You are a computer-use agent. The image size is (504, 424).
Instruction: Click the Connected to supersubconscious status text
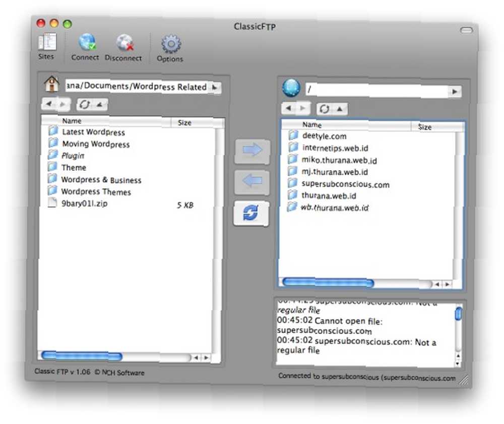pyautogui.click(x=367, y=377)
